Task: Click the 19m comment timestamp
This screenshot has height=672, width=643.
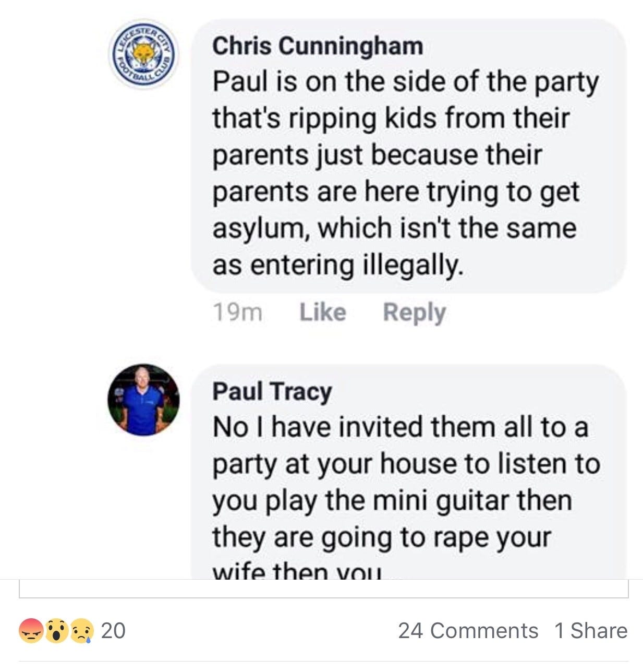Action: 237,313
